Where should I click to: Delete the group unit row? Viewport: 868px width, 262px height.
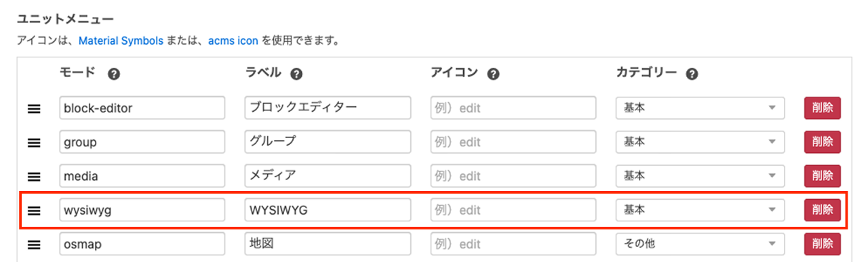[823, 142]
